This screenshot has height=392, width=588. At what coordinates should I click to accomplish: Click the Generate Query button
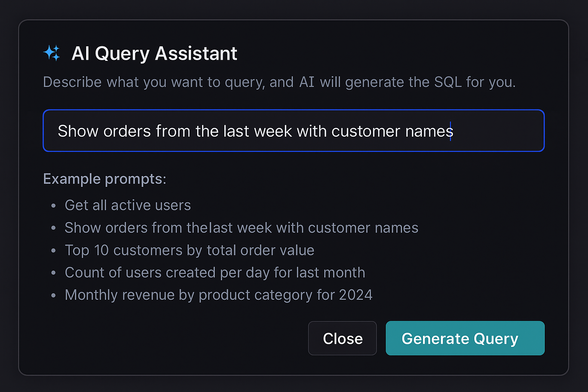(459, 338)
